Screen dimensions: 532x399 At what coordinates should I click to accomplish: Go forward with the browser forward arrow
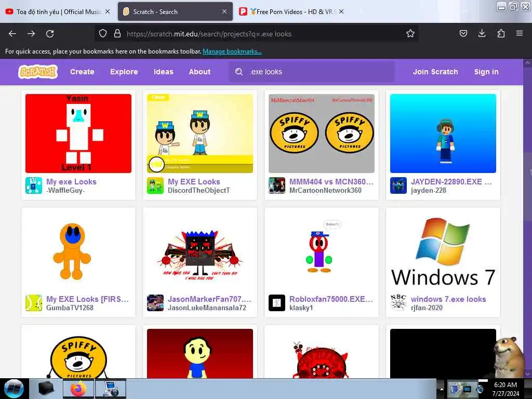(31, 34)
